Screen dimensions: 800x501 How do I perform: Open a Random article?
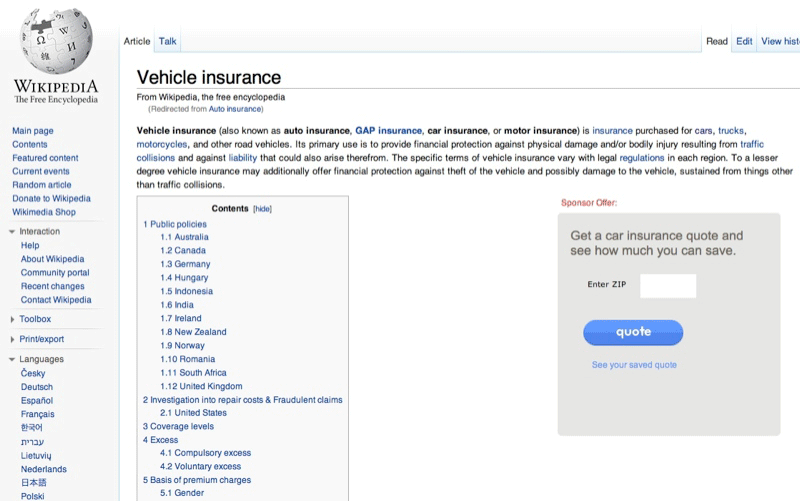[42, 185]
